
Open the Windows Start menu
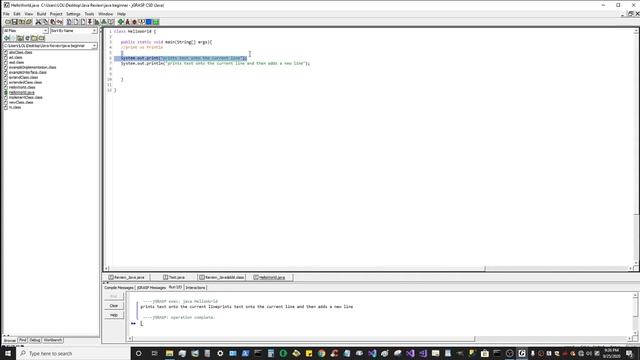(x=7, y=353)
